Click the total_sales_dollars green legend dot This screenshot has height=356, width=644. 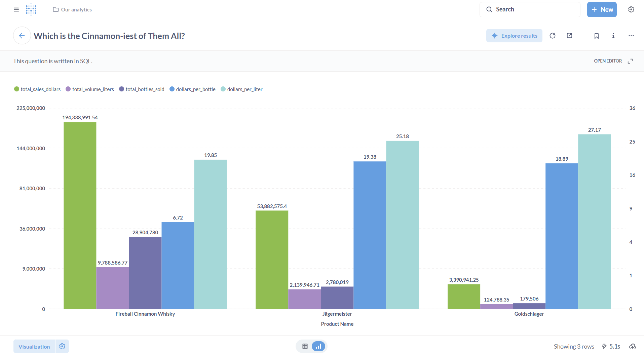16,89
